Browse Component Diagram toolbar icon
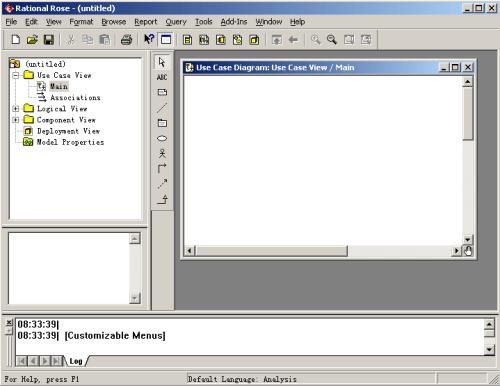 (x=221, y=40)
